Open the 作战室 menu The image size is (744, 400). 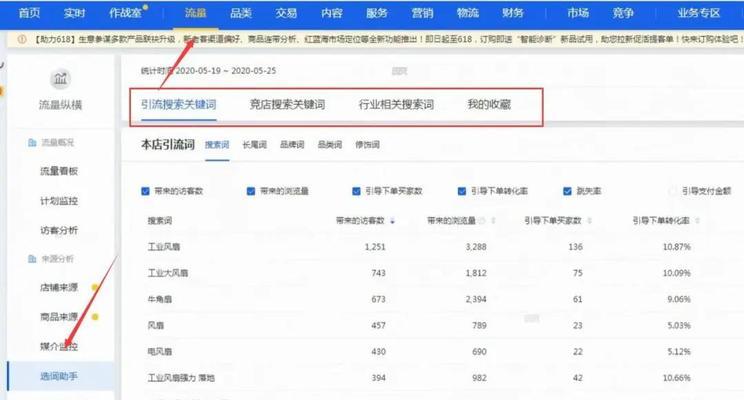126,13
